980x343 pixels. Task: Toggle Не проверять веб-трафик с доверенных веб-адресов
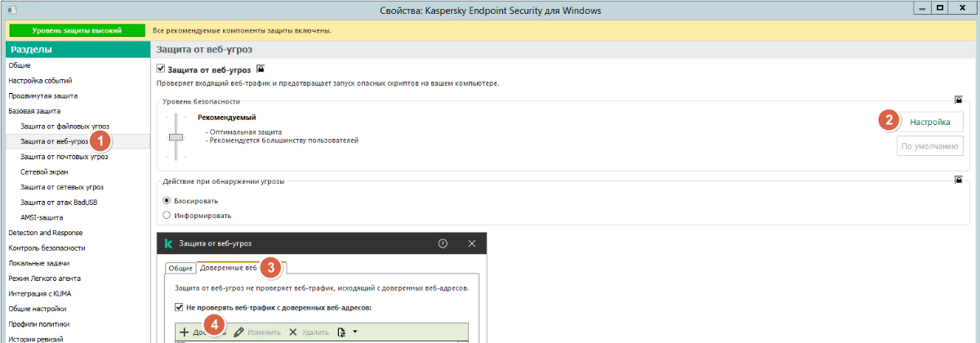click(x=180, y=307)
